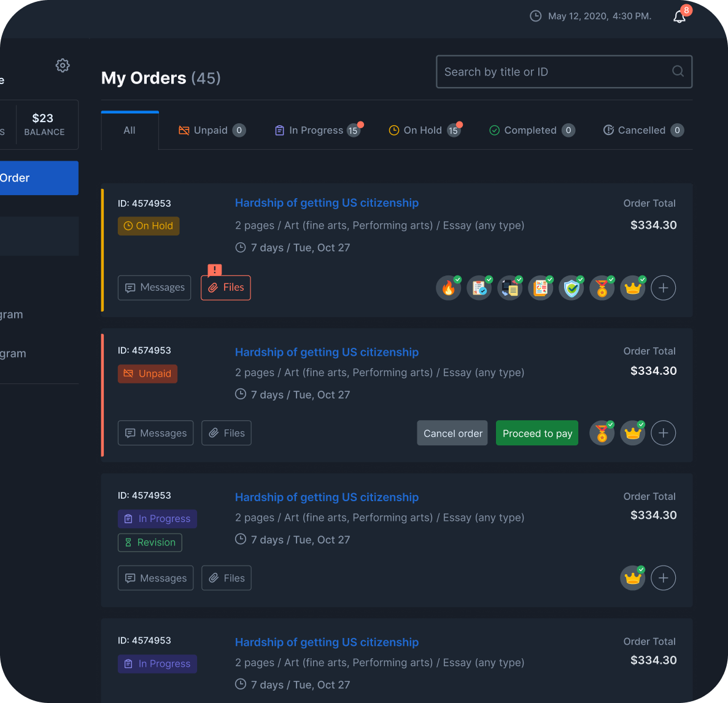This screenshot has width=728, height=703.
Task: Switch to the In Progress tab
Action: point(317,130)
